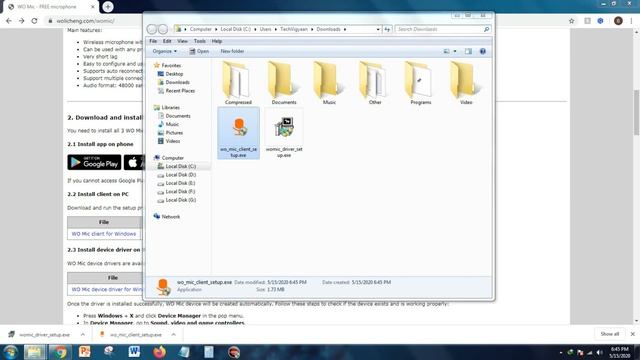Toggle the preview pane icon
This screenshot has width=640, height=360.
[x=468, y=51]
